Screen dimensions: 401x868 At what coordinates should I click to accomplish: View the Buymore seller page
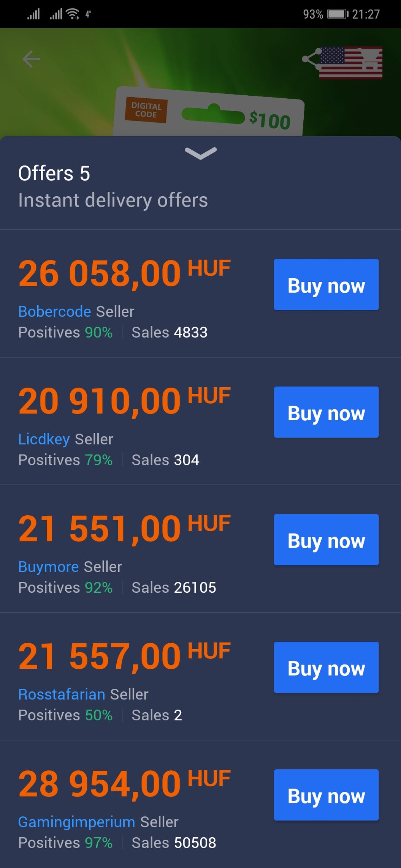pos(49,567)
